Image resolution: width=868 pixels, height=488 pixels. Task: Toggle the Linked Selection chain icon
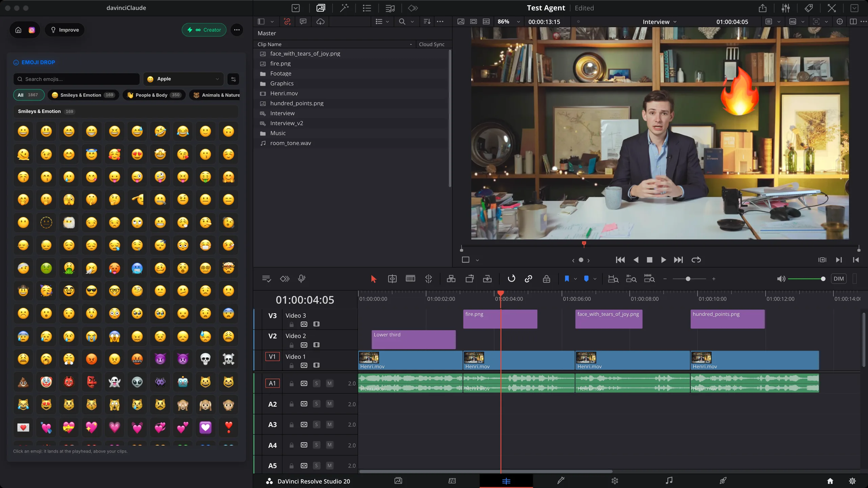click(528, 279)
